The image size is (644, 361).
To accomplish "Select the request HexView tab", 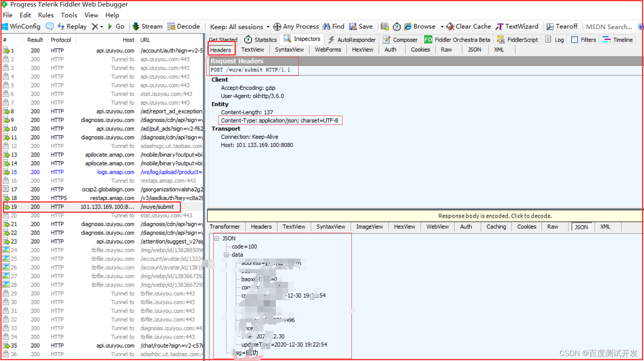I will 362,50.
